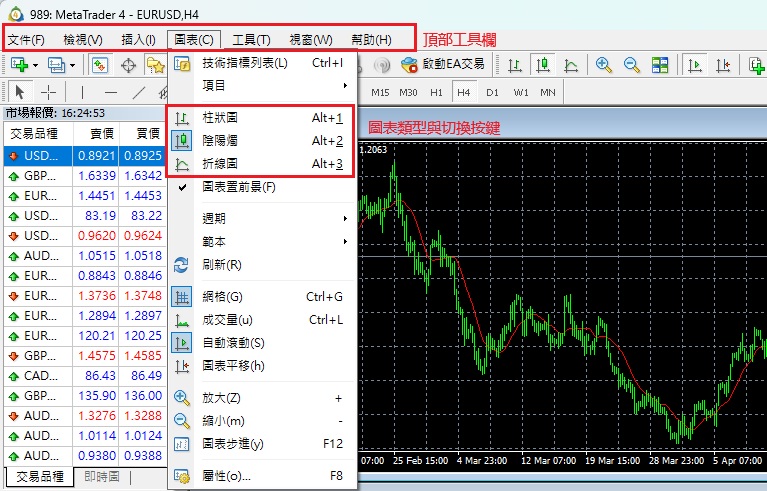Screen dimensions: 767x491
Task: Click the zoom out magnifier on the toolbar
Action: [631, 65]
